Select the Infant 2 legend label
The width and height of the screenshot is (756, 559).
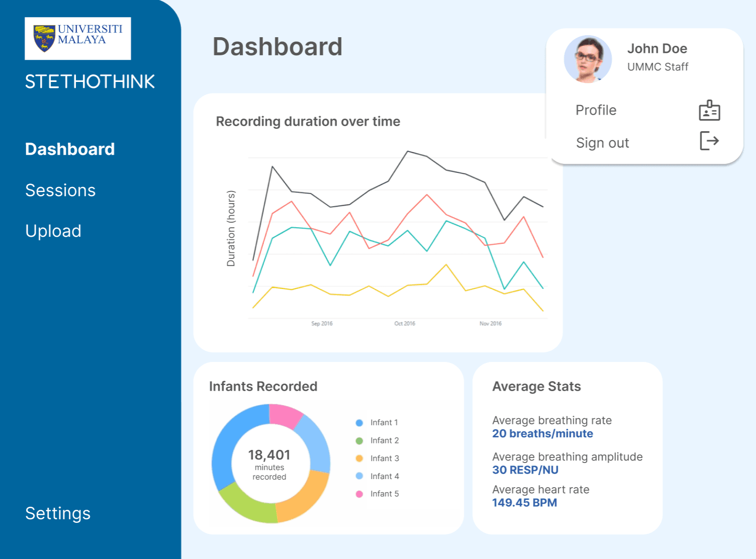click(x=385, y=441)
